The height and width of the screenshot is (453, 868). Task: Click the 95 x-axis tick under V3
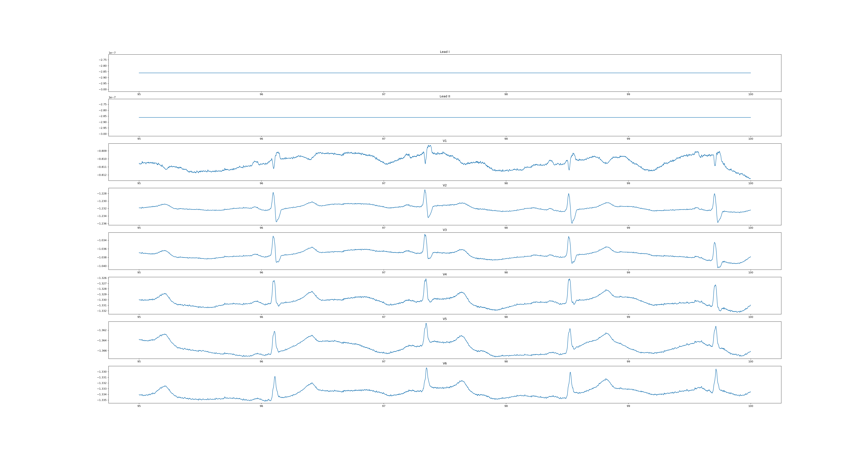point(139,272)
